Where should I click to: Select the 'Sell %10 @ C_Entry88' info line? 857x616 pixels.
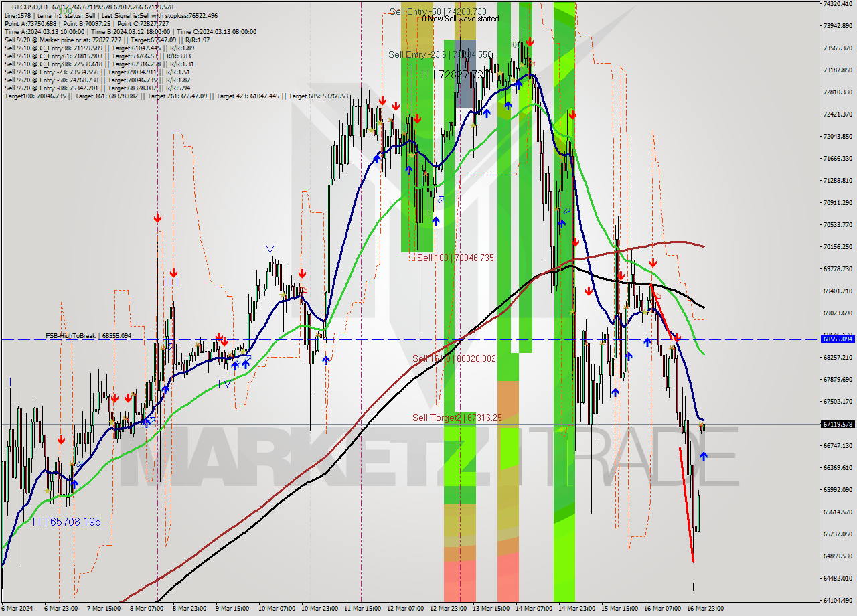coord(99,64)
